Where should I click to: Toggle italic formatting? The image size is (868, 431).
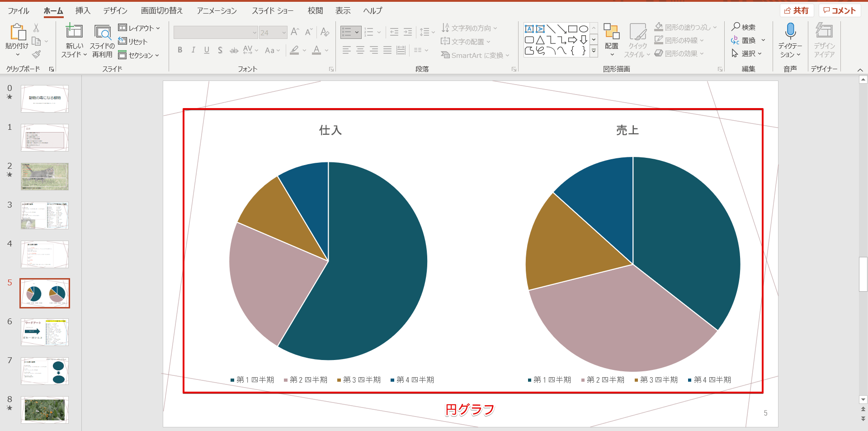pos(193,50)
